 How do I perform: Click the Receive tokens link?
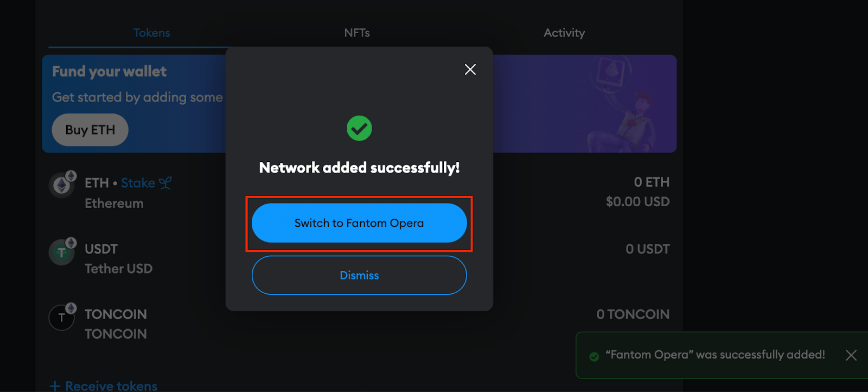pos(111,385)
